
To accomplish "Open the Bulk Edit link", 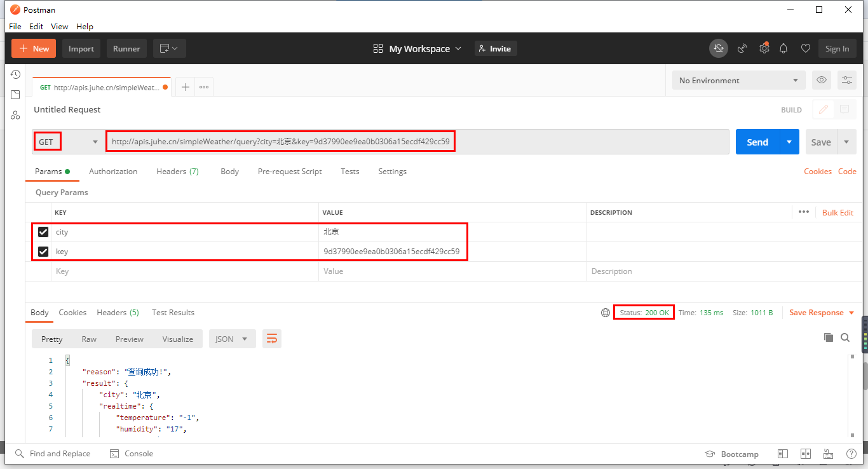I will pos(837,212).
